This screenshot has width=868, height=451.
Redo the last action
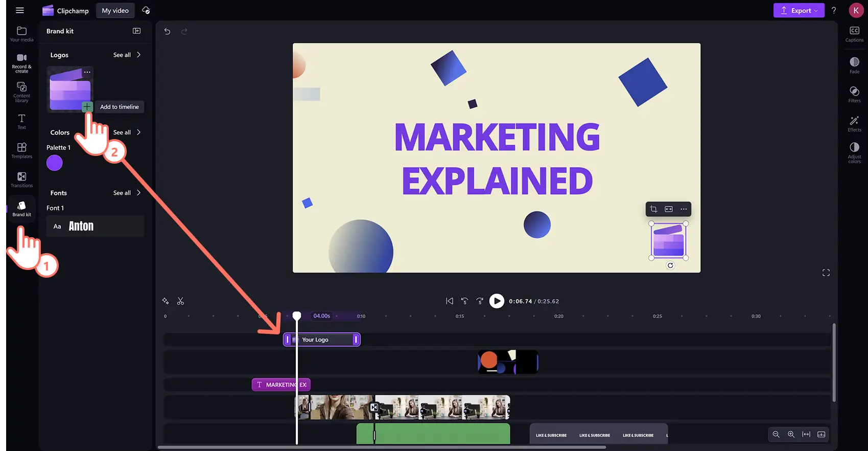click(184, 31)
